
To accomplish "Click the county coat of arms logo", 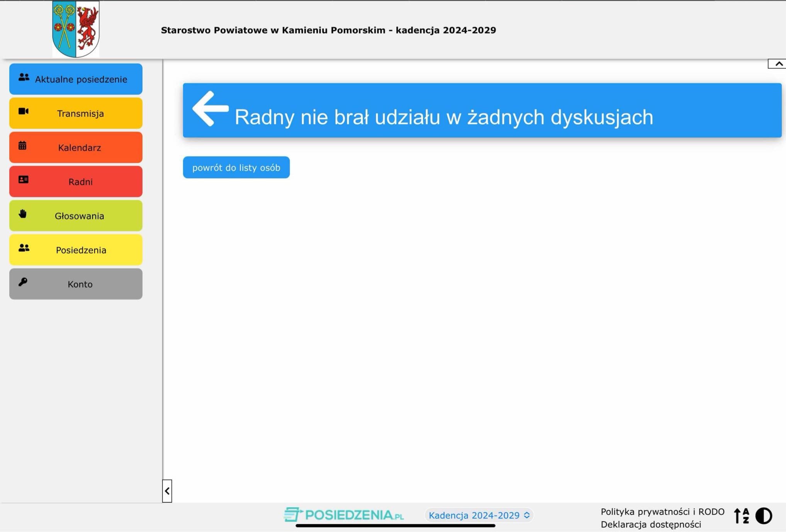I will click(76, 29).
